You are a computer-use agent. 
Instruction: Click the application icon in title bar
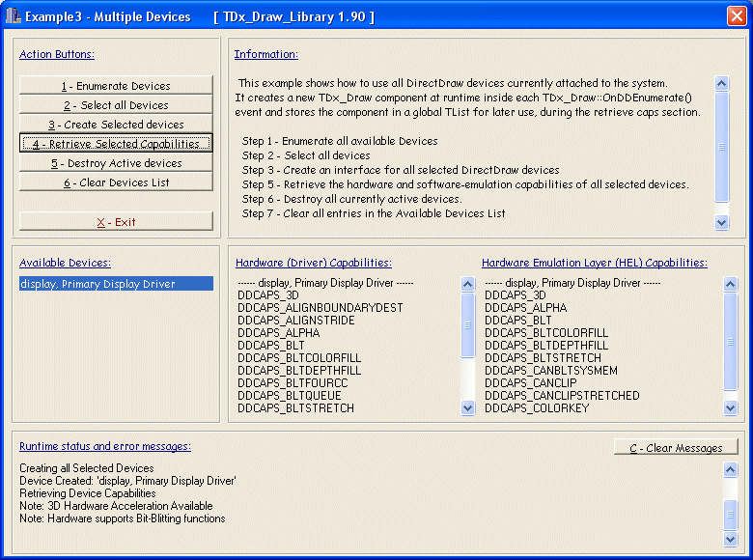click(13, 16)
